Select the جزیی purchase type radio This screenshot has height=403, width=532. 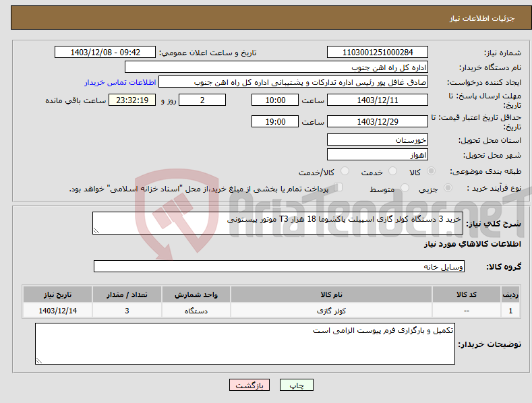(448, 187)
